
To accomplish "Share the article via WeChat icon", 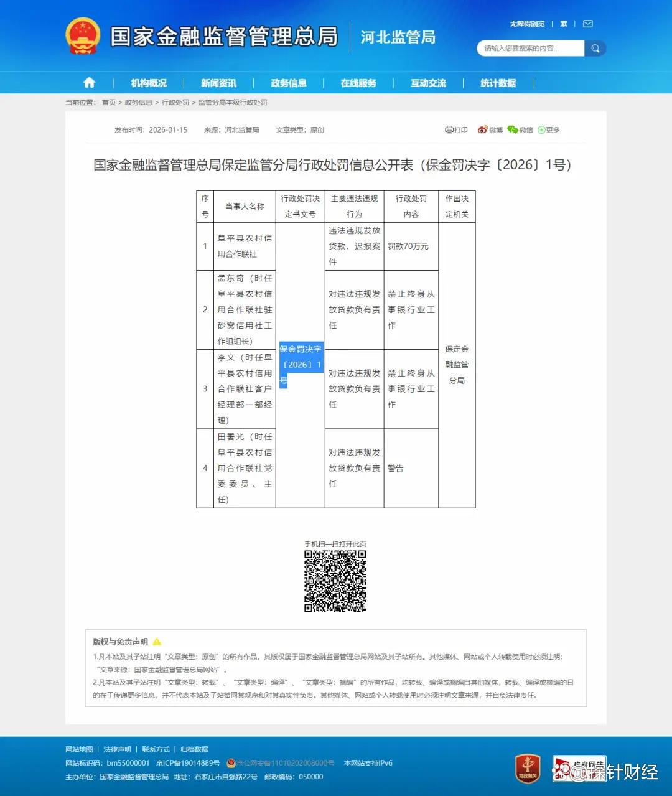I will (x=513, y=129).
